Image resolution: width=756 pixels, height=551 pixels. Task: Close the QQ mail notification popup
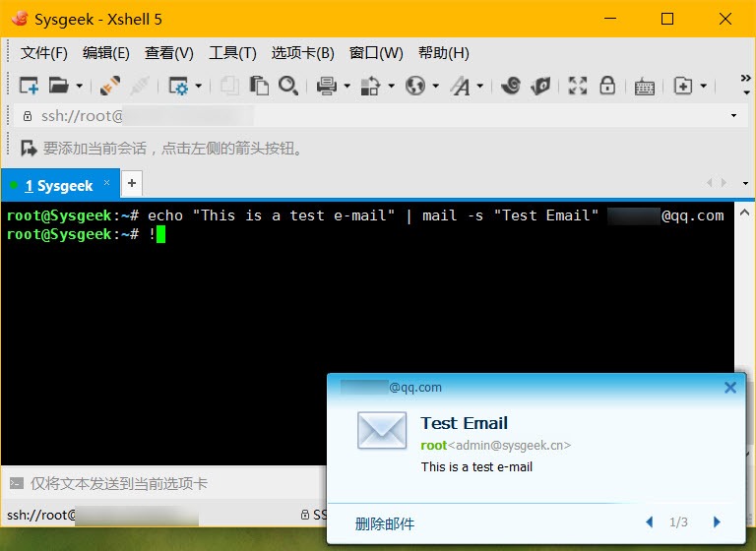[730, 388]
